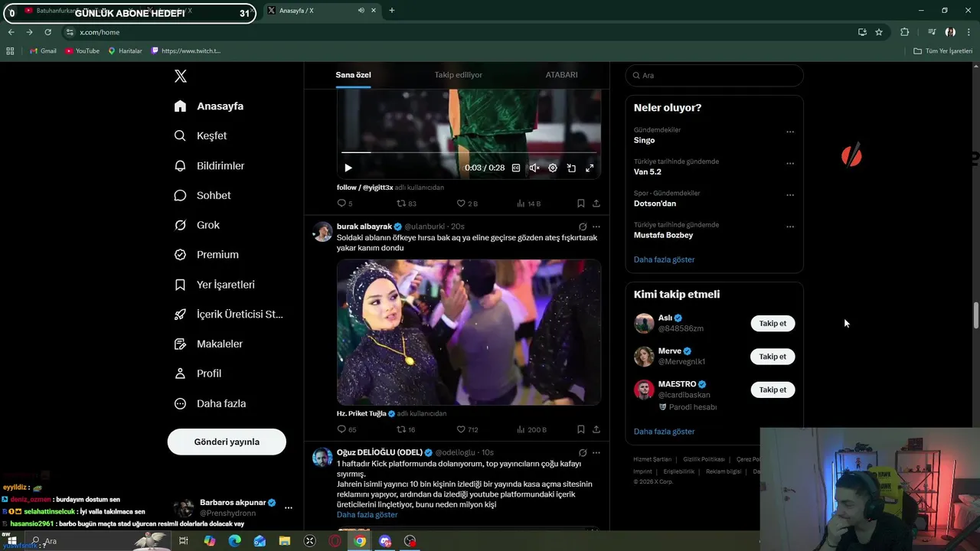Show more trends under Neler oluyor

tap(664, 259)
